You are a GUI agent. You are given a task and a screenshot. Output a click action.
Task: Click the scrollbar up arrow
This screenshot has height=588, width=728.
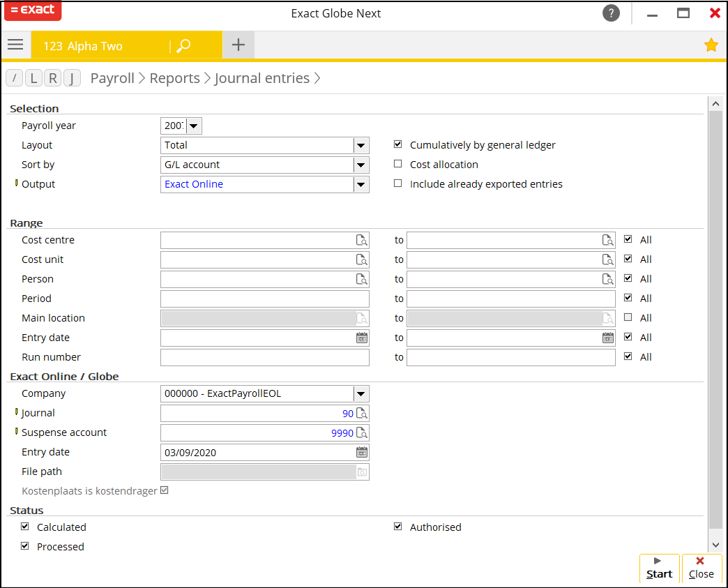[715, 103]
